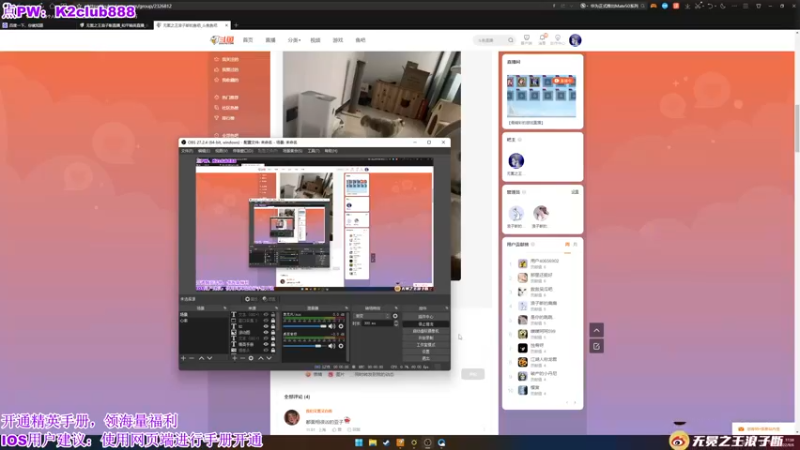
Task: Click the 停止推流 stop streaming button in OBS
Action: [426, 324]
